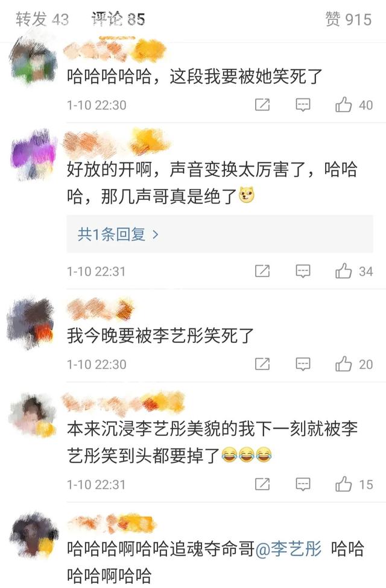This screenshot has height=588, width=386.
Task: Open the last commenter's avatar
Action: point(34,535)
